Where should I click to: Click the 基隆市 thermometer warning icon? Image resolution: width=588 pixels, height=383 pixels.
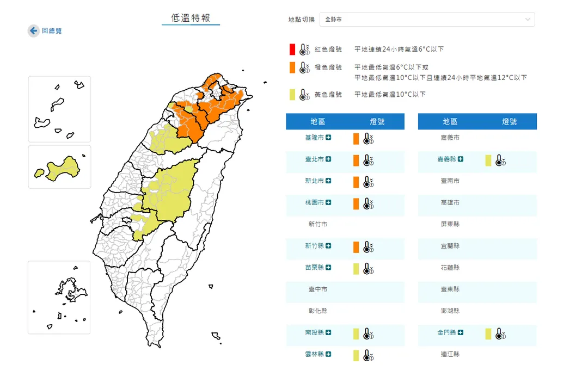coord(368,139)
